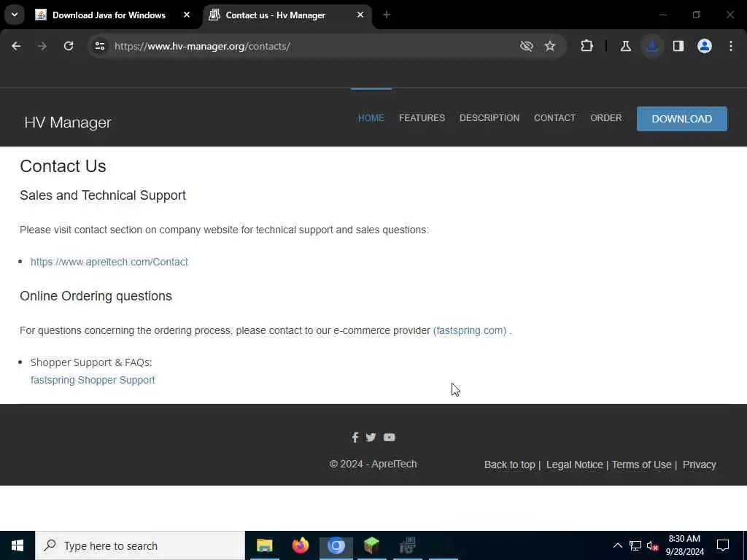The width and height of the screenshot is (747, 560).
Task: View site information icon in address bar
Action: [99, 46]
